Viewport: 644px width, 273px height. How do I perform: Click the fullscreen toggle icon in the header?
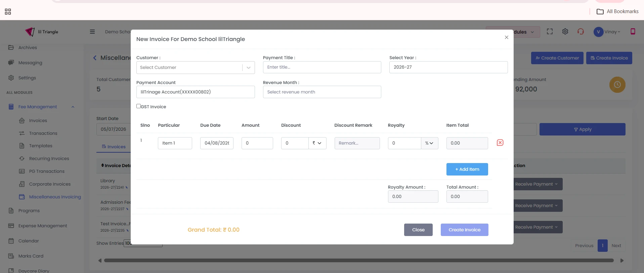click(x=550, y=32)
